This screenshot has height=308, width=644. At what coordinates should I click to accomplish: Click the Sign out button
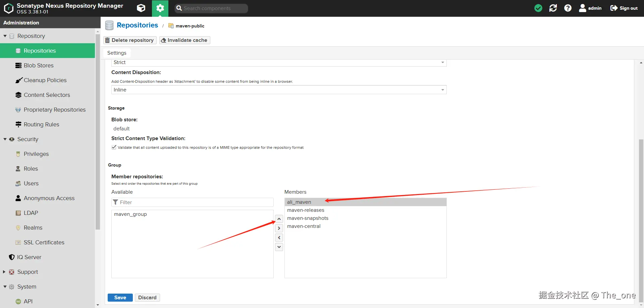click(x=624, y=8)
